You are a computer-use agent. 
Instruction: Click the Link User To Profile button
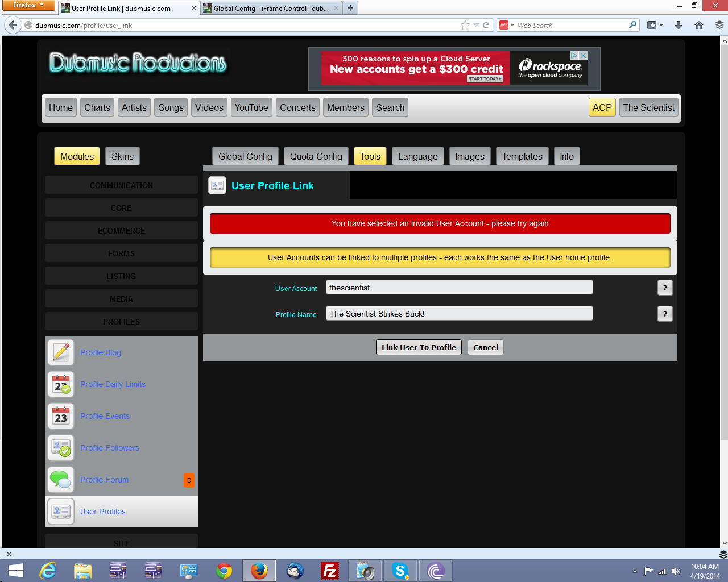click(x=419, y=347)
